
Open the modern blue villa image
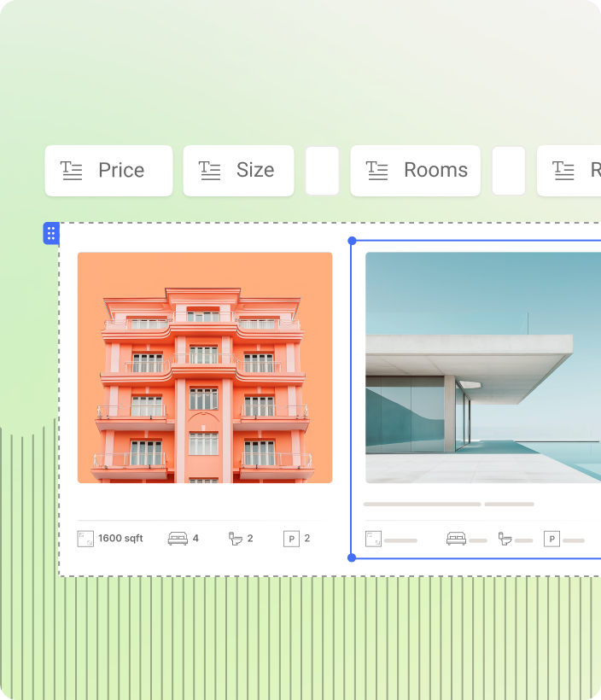pos(483,367)
